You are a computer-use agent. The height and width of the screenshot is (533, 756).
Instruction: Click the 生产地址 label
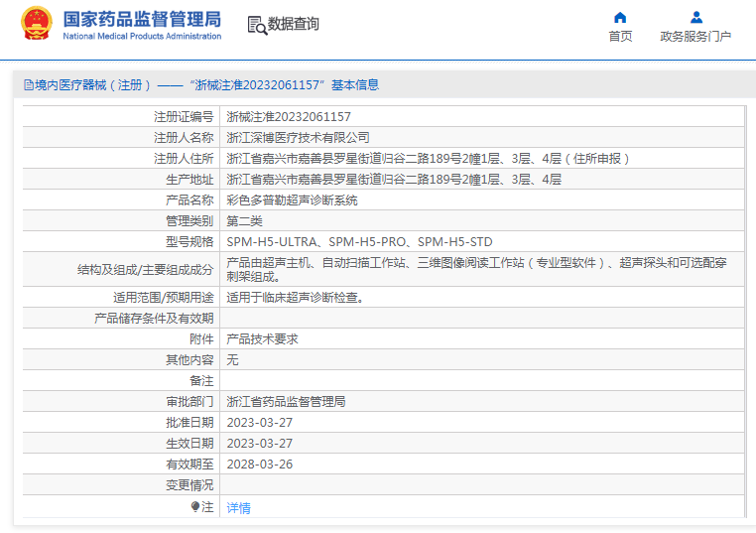[189, 180]
